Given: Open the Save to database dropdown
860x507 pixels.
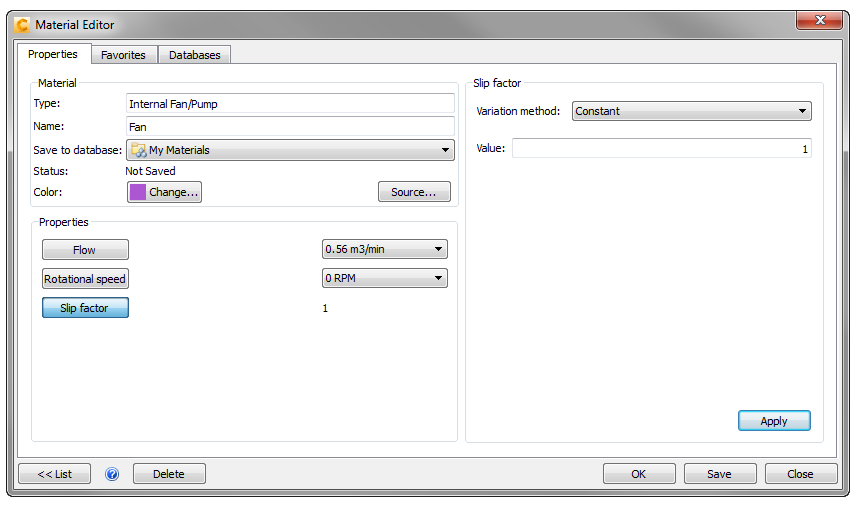Looking at the screenshot, I should coord(290,150).
